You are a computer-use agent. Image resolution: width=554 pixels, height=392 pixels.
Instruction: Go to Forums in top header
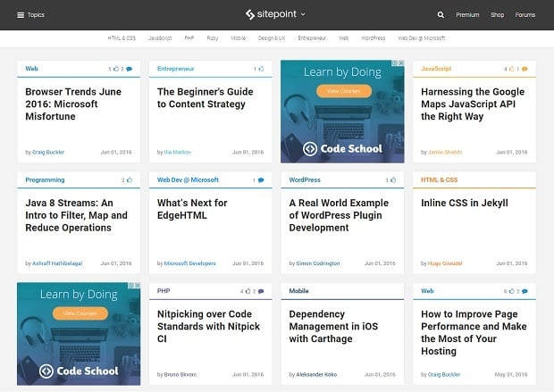pos(525,15)
